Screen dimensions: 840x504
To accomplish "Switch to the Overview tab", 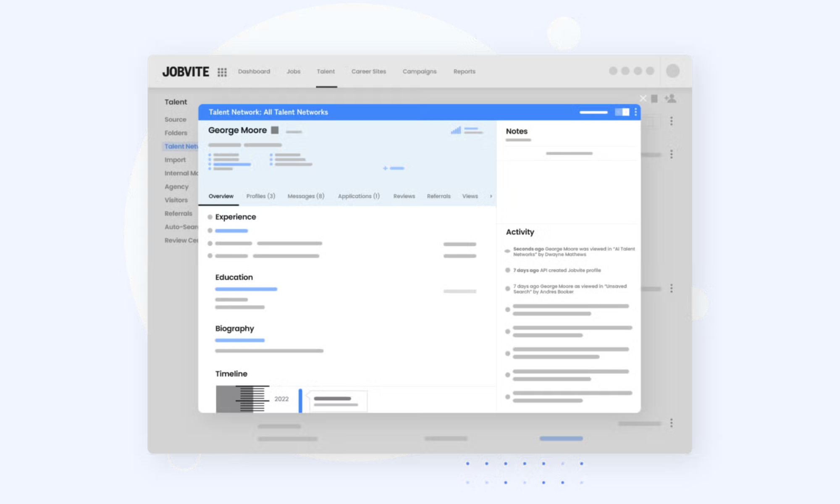I will click(221, 196).
